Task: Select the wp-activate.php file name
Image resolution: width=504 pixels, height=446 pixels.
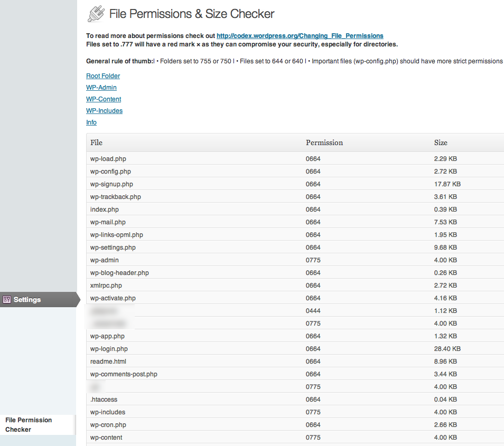Action: [x=113, y=298]
